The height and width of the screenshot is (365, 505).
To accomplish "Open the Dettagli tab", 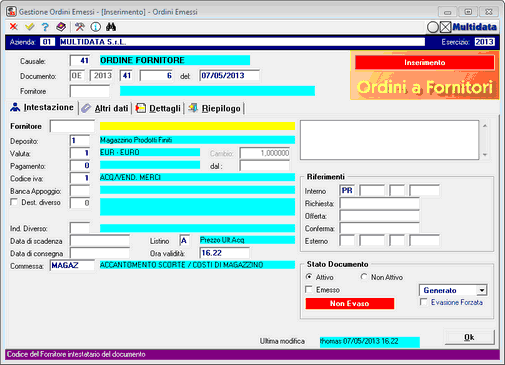I will click(159, 109).
